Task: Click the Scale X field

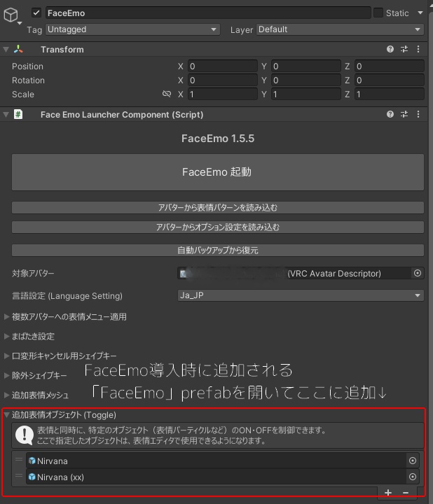Action: [x=223, y=94]
